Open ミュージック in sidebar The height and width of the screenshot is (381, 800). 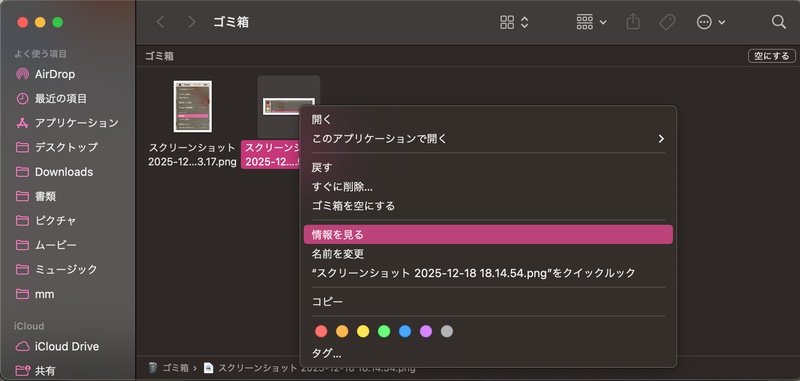(x=66, y=269)
